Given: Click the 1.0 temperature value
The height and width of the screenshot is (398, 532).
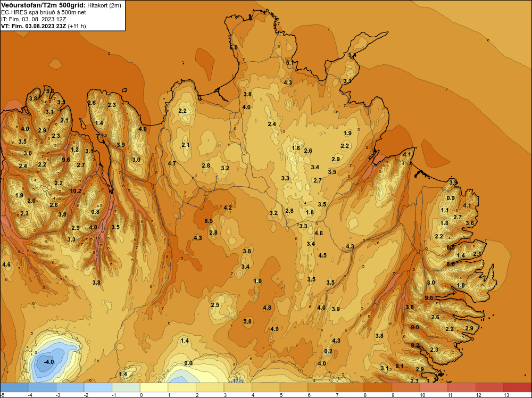Looking at the screenshot, I should pyautogui.click(x=257, y=281).
